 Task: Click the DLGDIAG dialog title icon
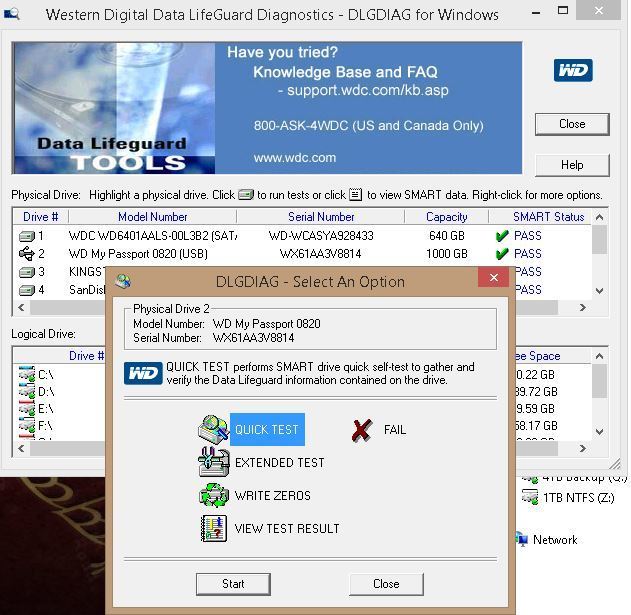click(x=123, y=281)
